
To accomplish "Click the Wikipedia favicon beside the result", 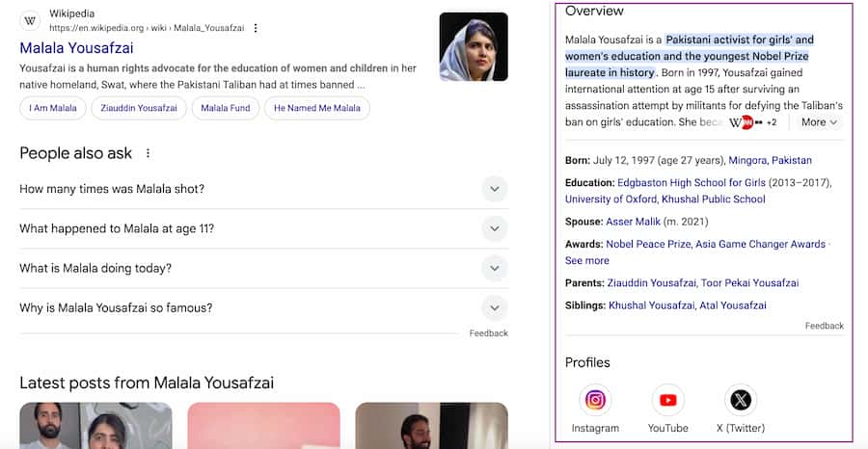I will (x=30, y=20).
